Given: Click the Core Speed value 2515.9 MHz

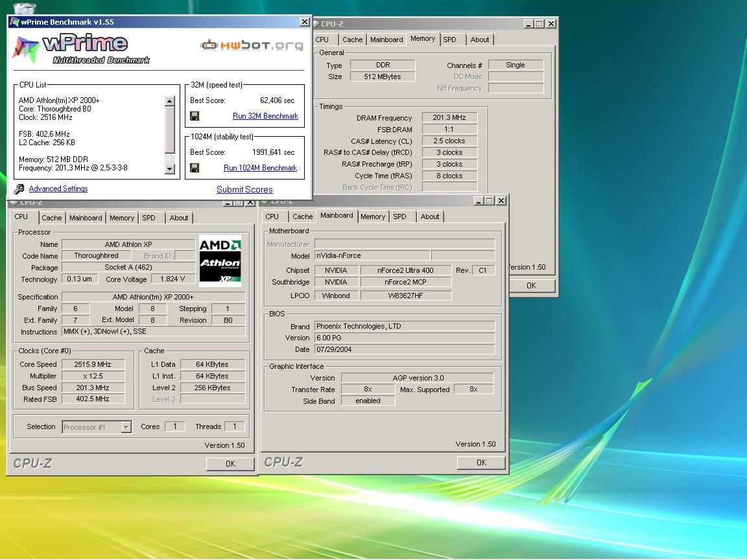Looking at the screenshot, I should [93, 364].
